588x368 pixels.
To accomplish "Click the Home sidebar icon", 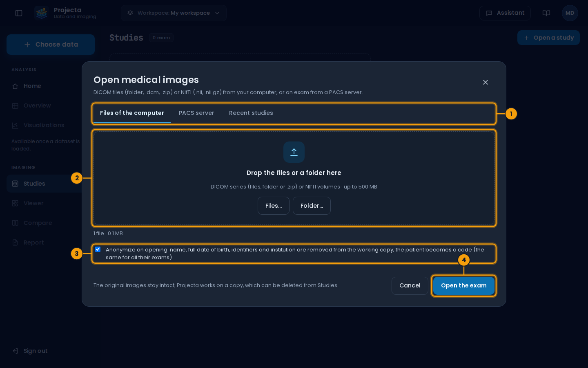I will [15, 86].
